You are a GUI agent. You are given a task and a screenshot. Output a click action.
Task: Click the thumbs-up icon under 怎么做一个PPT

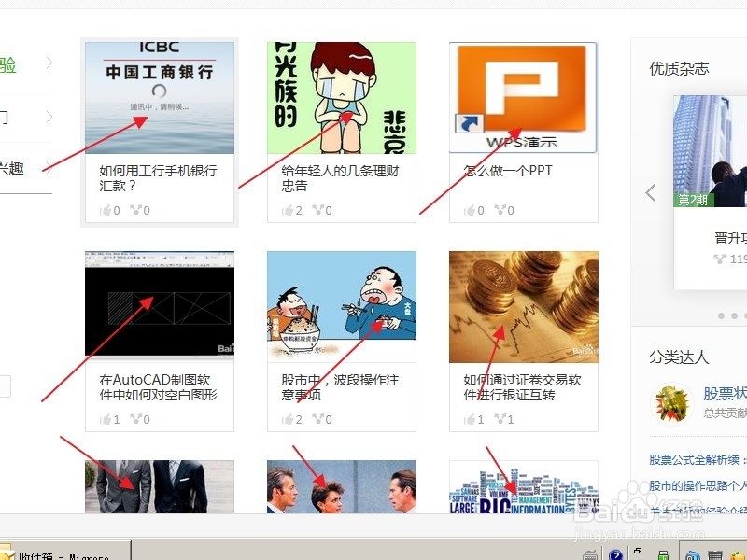[x=472, y=210]
